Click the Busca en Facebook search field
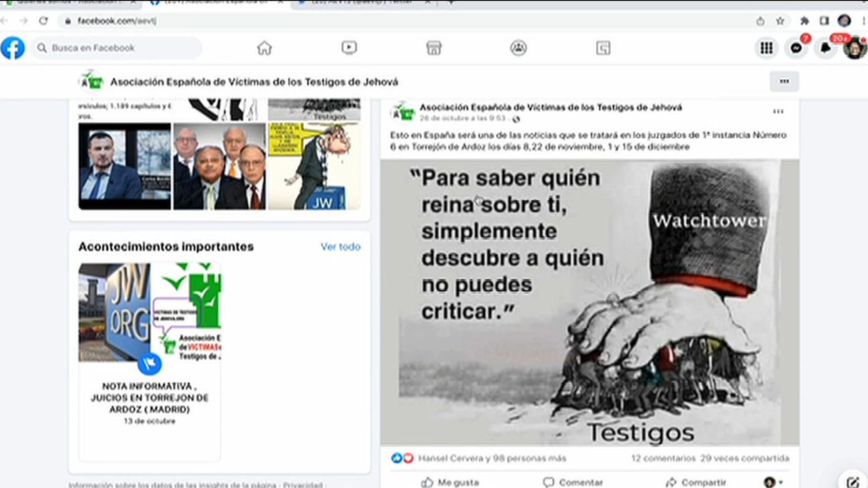Screen dimensions: 868x488 point(117,48)
